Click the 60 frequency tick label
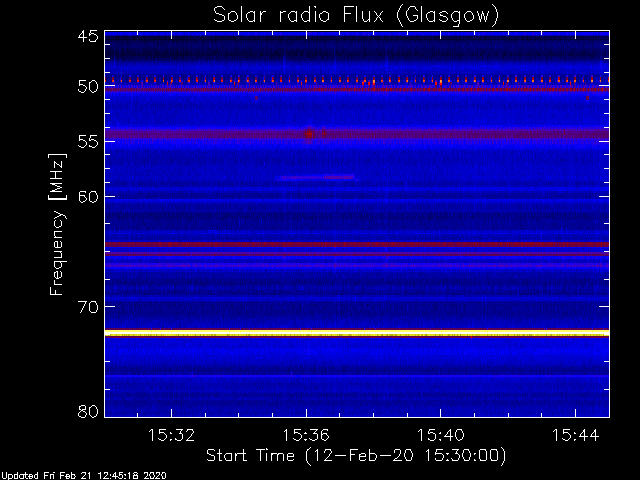Image resolution: width=640 pixels, height=480 pixels. (x=88, y=197)
